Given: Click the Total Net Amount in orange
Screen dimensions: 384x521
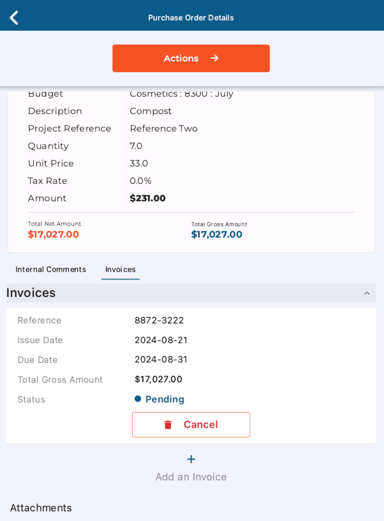Looking at the screenshot, I should click(53, 234).
